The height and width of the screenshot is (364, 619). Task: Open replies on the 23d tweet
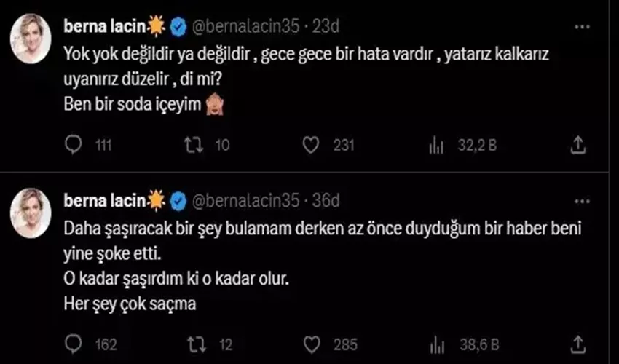(x=74, y=145)
